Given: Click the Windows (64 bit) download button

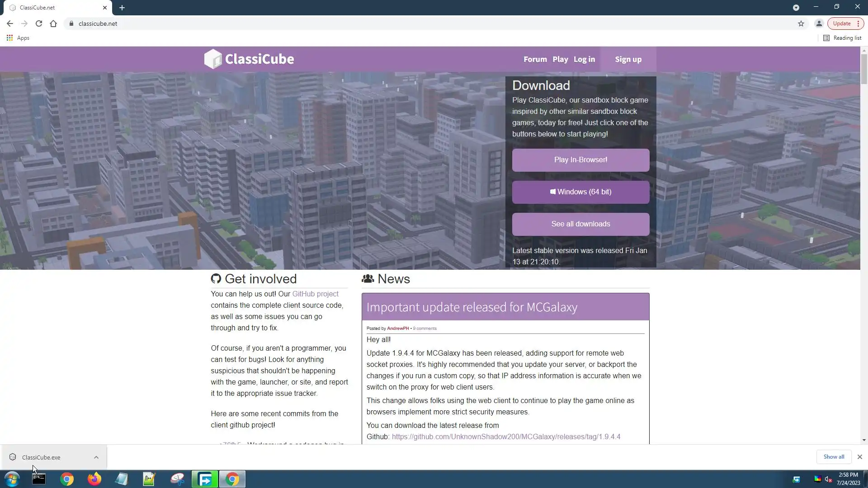Looking at the screenshot, I should point(580,192).
